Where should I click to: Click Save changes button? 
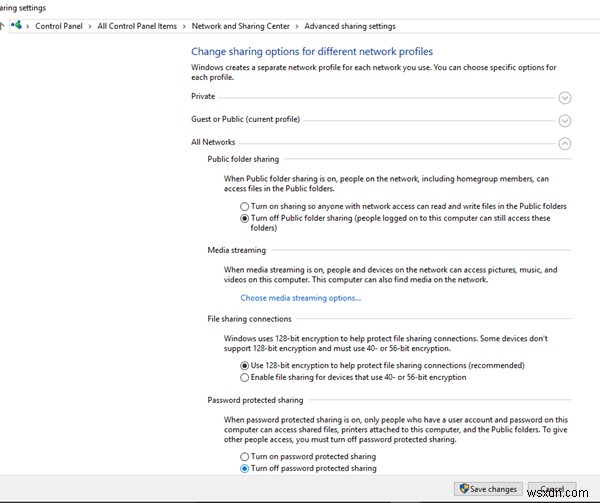(x=488, y=489)
